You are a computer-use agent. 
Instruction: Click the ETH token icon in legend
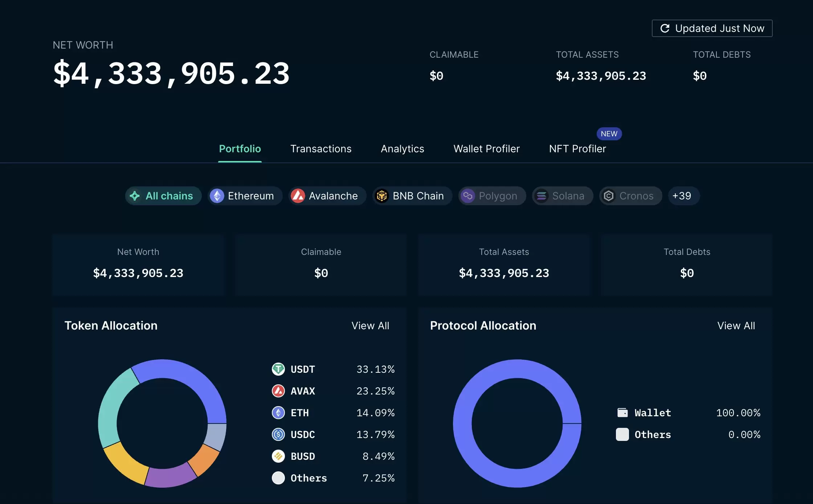click(278, 413)
